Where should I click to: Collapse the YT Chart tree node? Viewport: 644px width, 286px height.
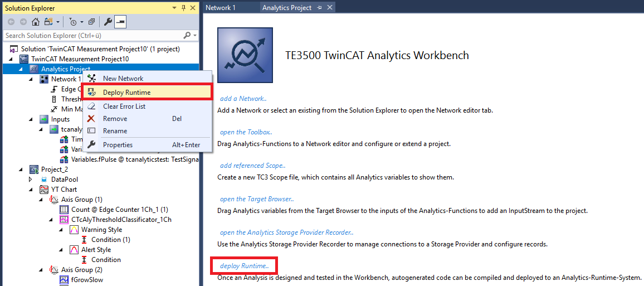coord(31,190)
